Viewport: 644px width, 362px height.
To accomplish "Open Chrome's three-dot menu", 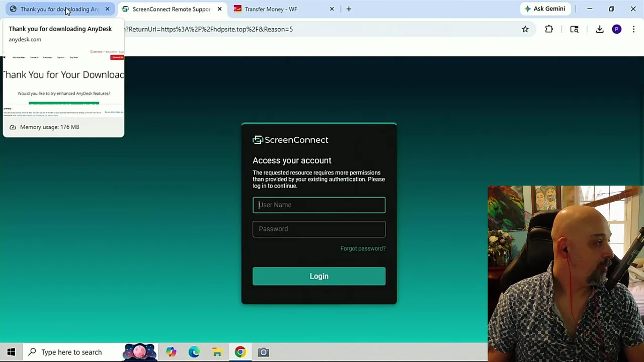I will pyautogui.click(x=633, y=29).
